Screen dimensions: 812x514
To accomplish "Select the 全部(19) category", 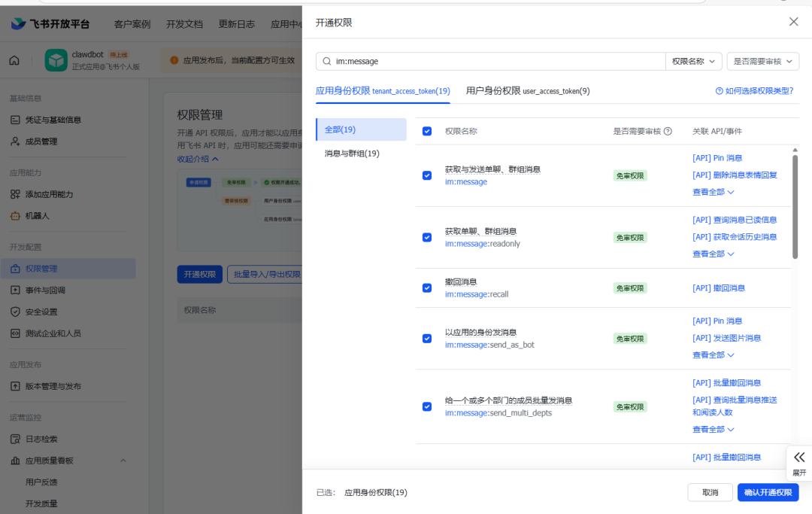I will tap(361, 129).
